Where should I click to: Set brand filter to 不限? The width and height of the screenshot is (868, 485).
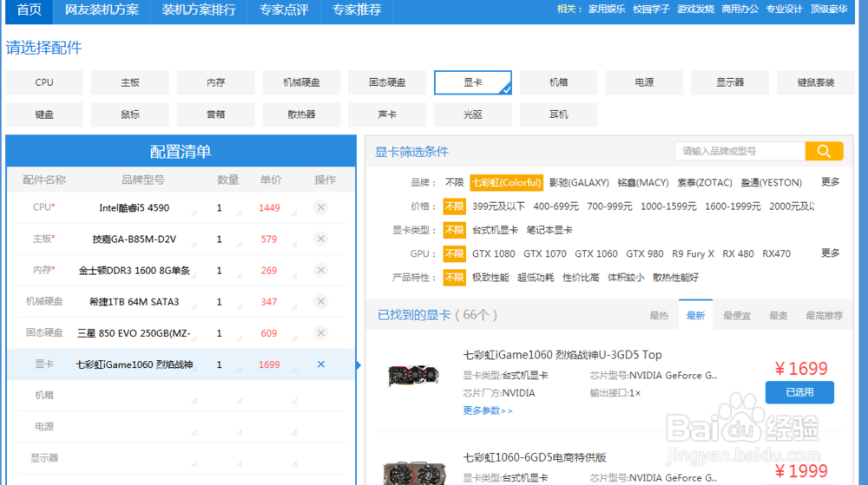click(x=454, y=182)
